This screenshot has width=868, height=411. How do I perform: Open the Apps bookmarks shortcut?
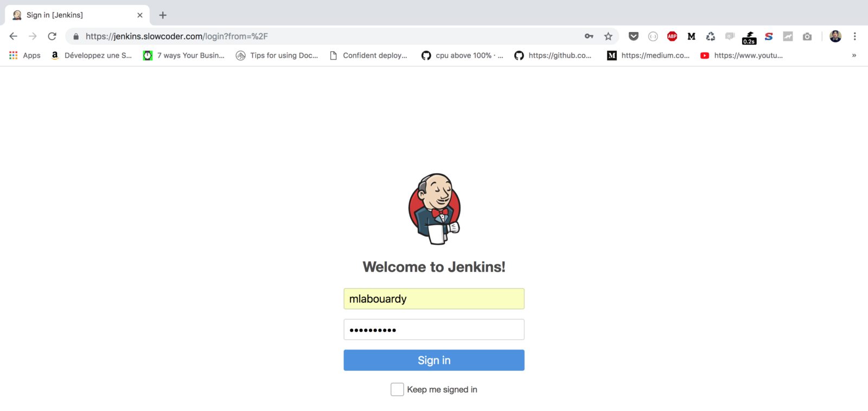pyautogui.click(x=25, y=55)
